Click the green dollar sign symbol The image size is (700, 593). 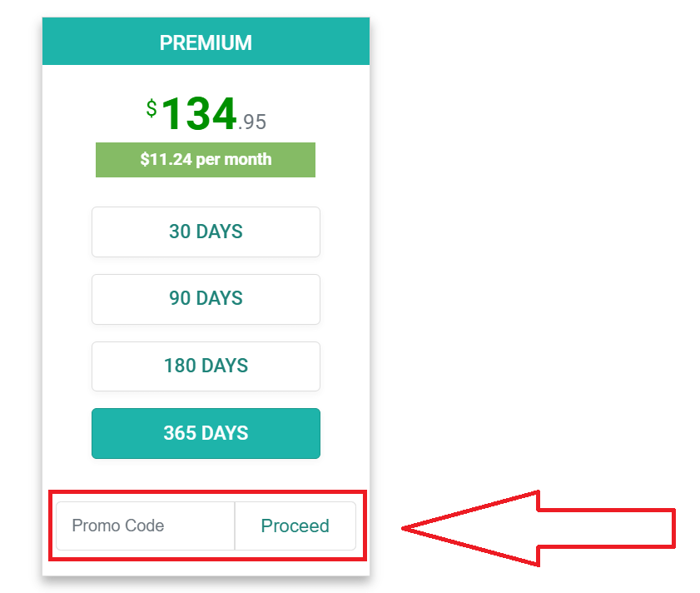click(151, 108)
